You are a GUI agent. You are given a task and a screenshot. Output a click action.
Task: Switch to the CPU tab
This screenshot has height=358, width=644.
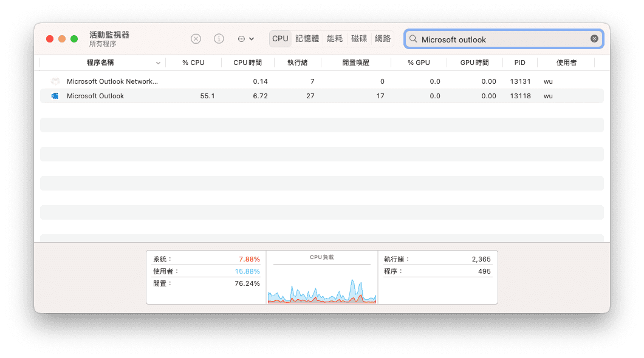[280, 39]
